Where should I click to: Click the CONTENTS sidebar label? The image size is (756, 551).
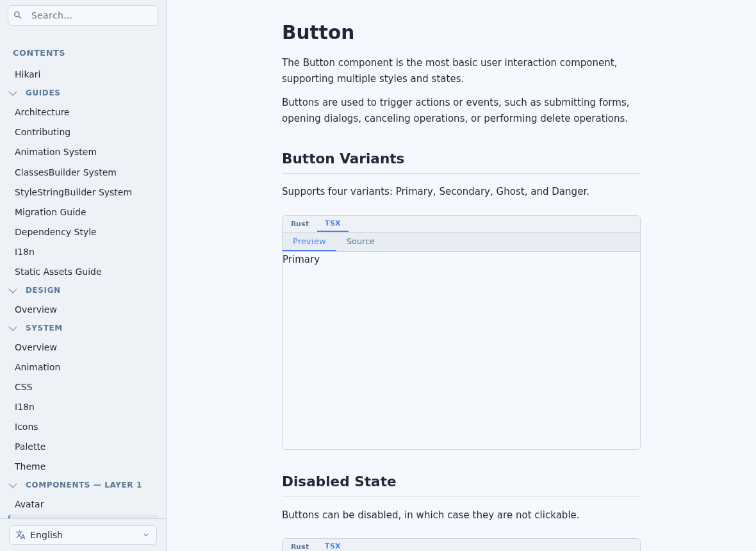[39, 53]
